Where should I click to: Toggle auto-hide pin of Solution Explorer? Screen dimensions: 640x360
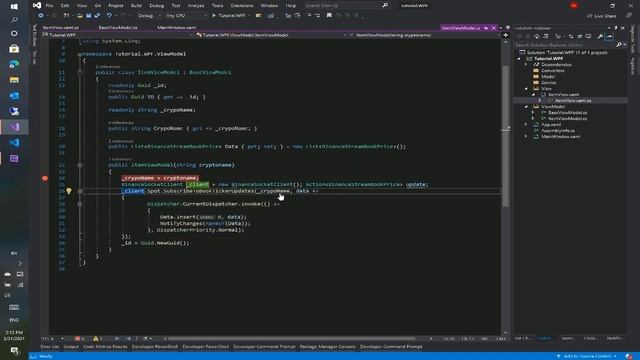(x=616, y=28)
